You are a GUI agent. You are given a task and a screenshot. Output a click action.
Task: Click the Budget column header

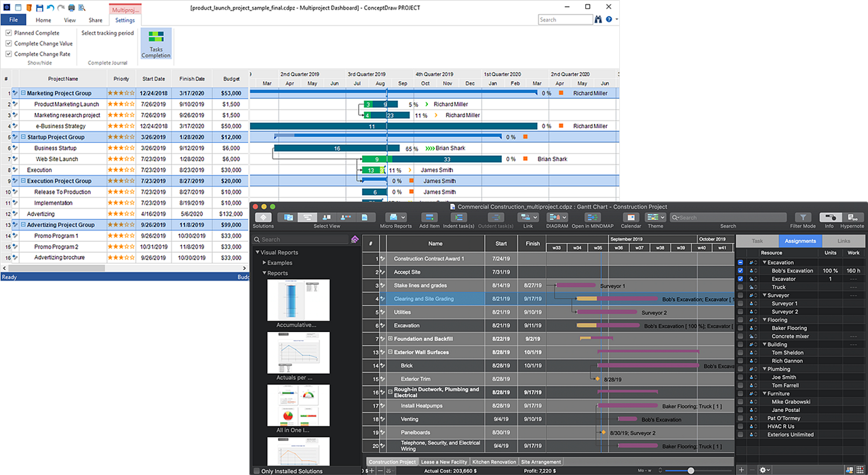232,79
